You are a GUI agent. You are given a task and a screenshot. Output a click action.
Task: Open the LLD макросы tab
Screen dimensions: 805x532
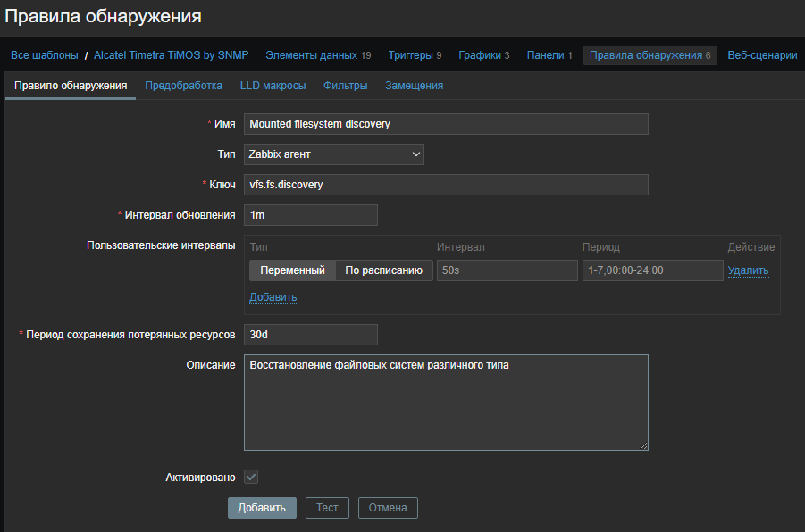click(x=273, y=86)
